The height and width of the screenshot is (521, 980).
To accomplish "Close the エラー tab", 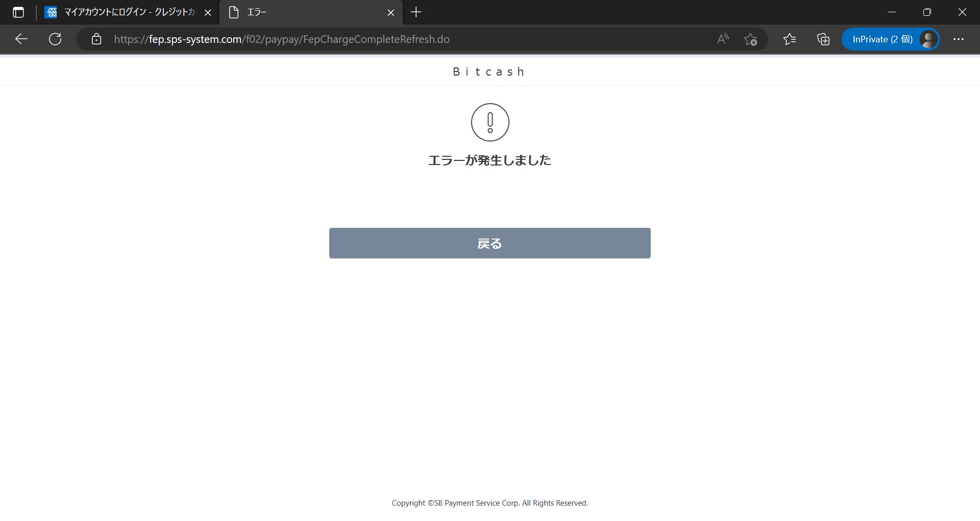I will point(391,13).
